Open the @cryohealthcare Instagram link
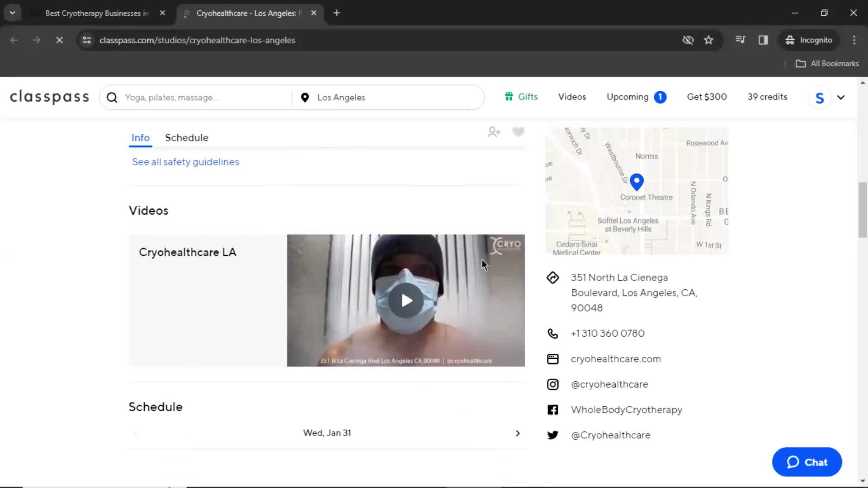The width and height of the screenshot is (868, 488). coord(609,384)
